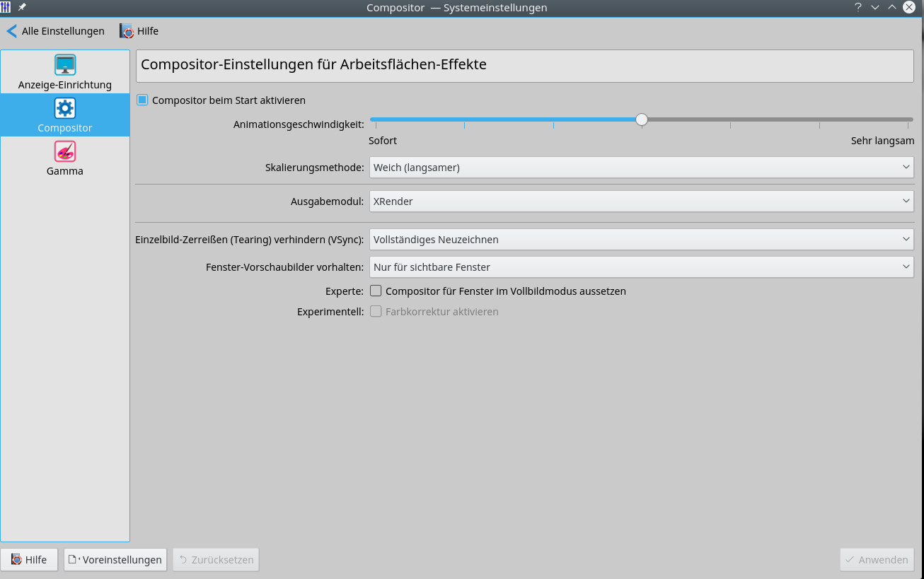Viewport: 924px width, 579px height.
Task: Click the system settings app icon in title bar
Action: (x=6, y=7)
